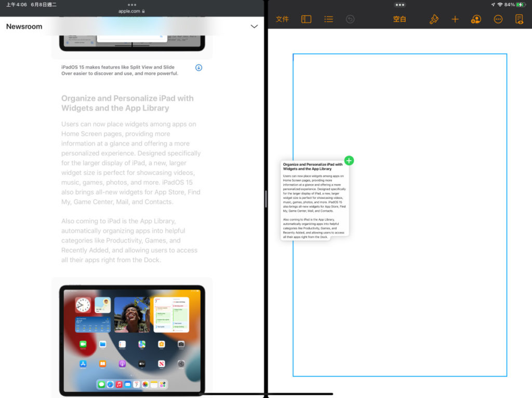
Task: Tap the Wi-Fi status icon
Action: [500, 5]
